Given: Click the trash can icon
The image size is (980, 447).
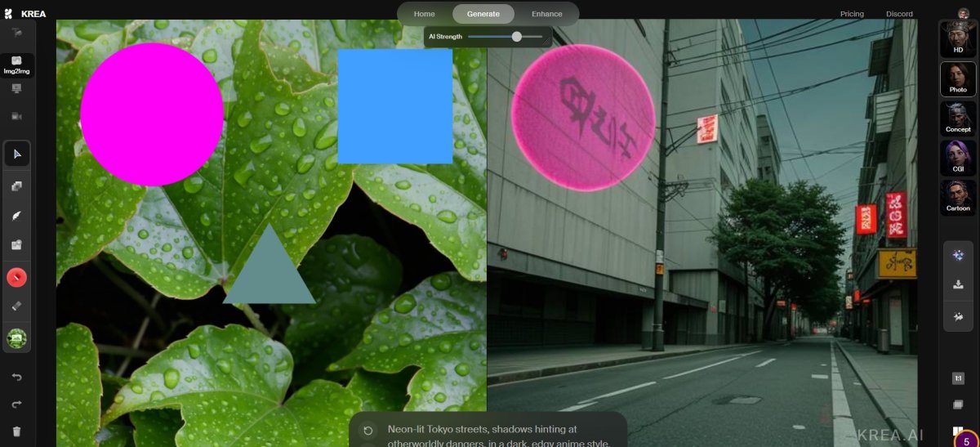Looking at the screenshot, I should coord(17,431).
